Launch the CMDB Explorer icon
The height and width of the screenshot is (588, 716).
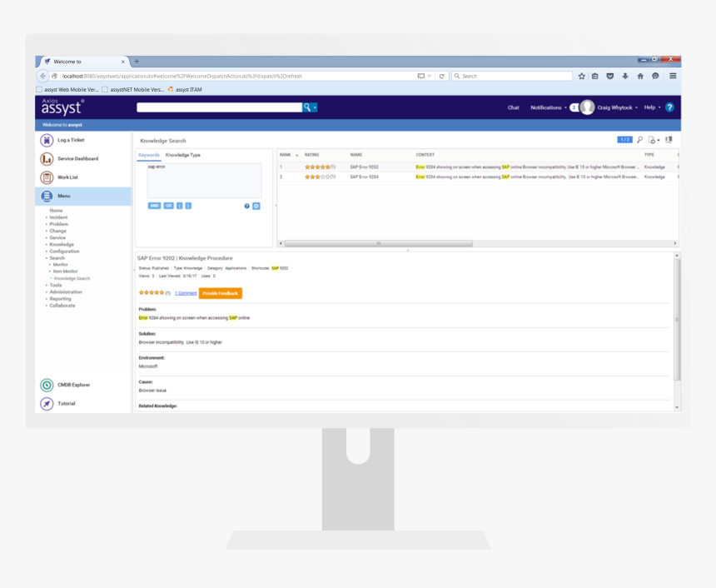47,385
